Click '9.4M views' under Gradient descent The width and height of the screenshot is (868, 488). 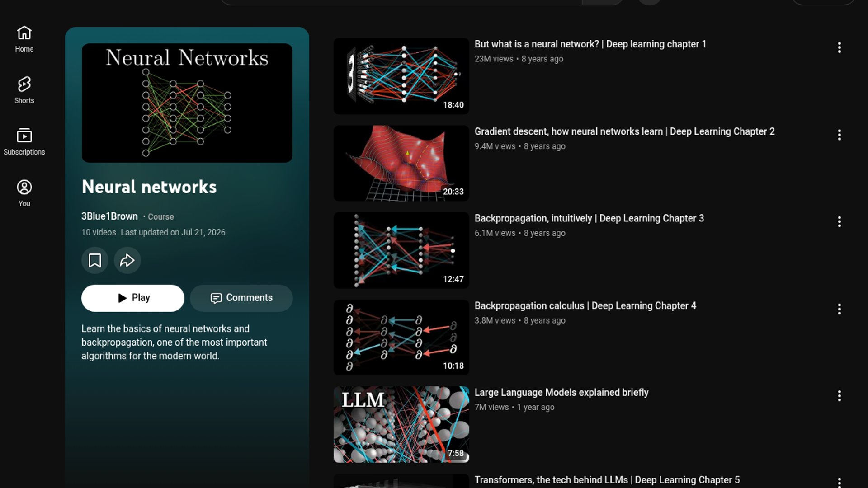click(495, 146)
